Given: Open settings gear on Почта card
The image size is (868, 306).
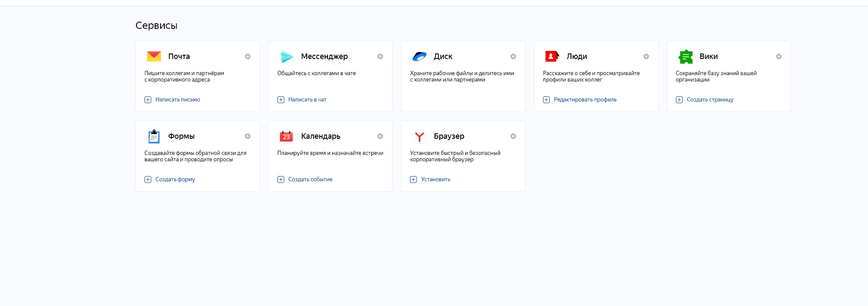Looking at the screenshot, I should (248, 56).
